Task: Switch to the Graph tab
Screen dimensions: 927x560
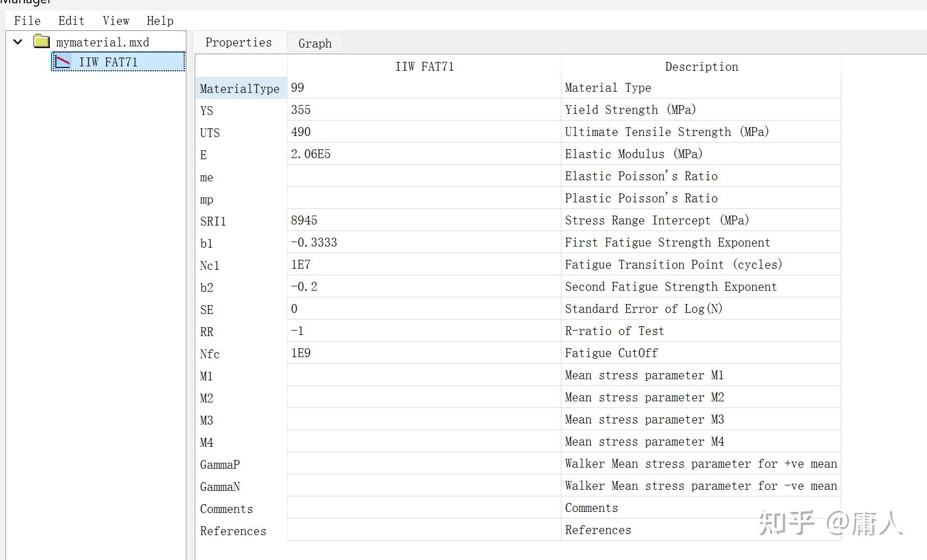Action: 315,43
